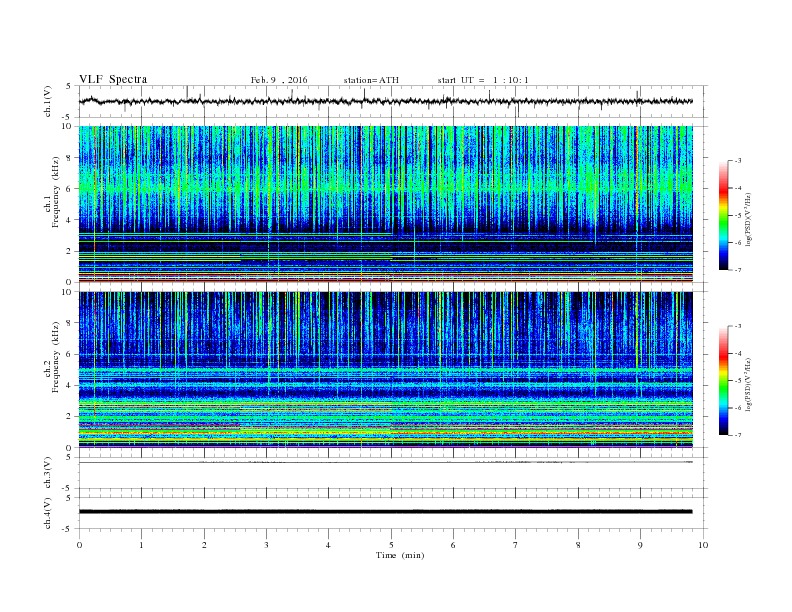This screenshot has width=792, height=612.
Task: Click the ch.4 black waveform trace
Action: click(386, 512)
